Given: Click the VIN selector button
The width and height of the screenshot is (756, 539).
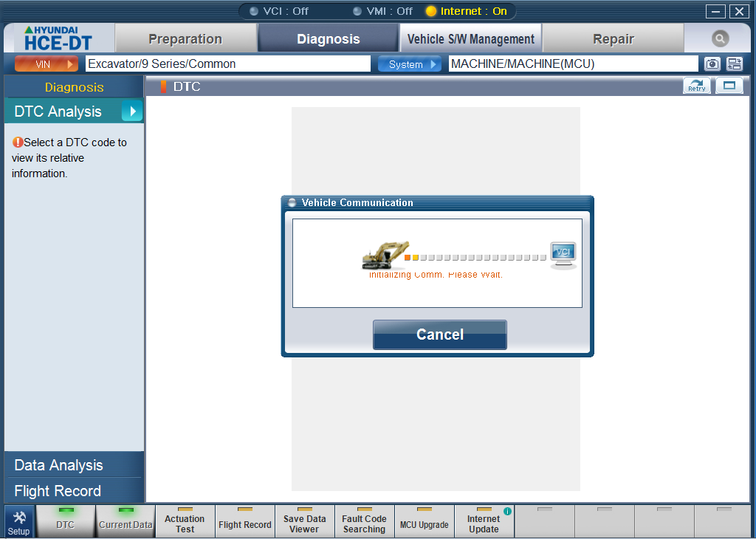Looking at the screenshot, I should (x=47, y=63).
